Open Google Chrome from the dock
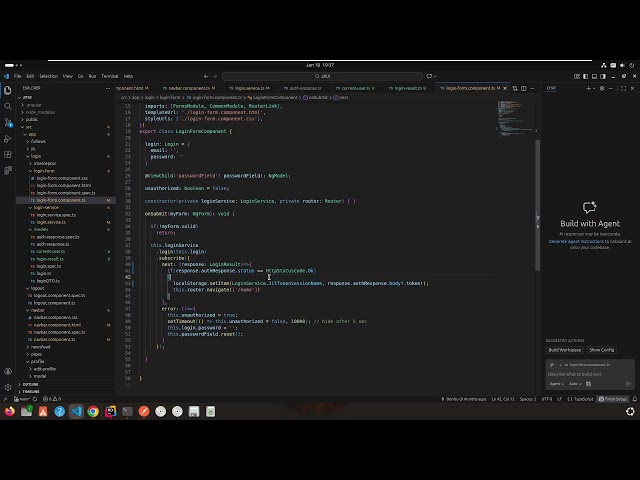 [x=93, y=411]
